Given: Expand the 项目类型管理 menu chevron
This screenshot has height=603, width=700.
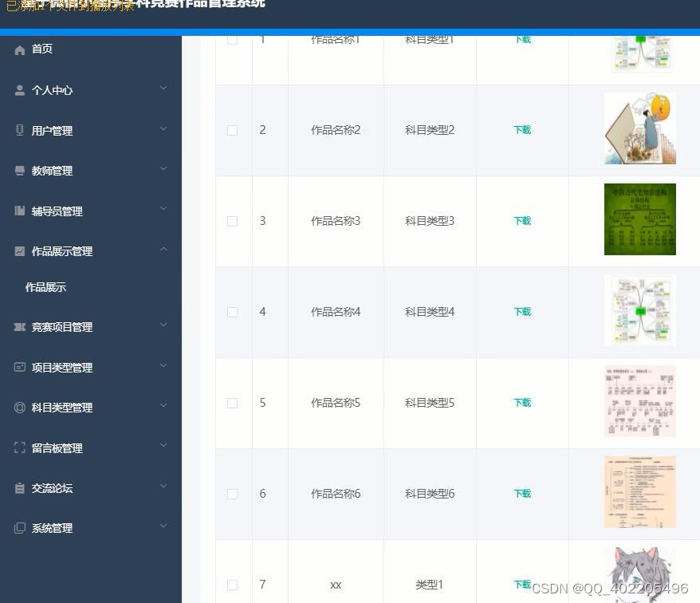Looking at the screenshot, I should pos(164,365).
